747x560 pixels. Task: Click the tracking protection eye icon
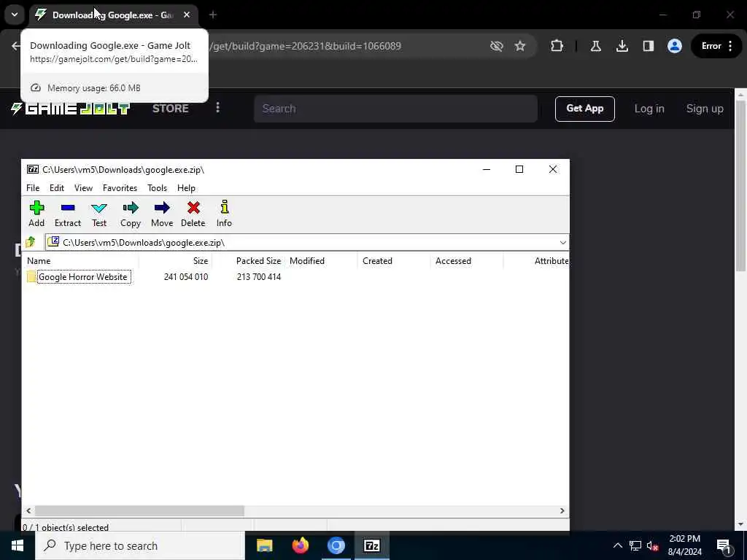(x=496, y=46)
